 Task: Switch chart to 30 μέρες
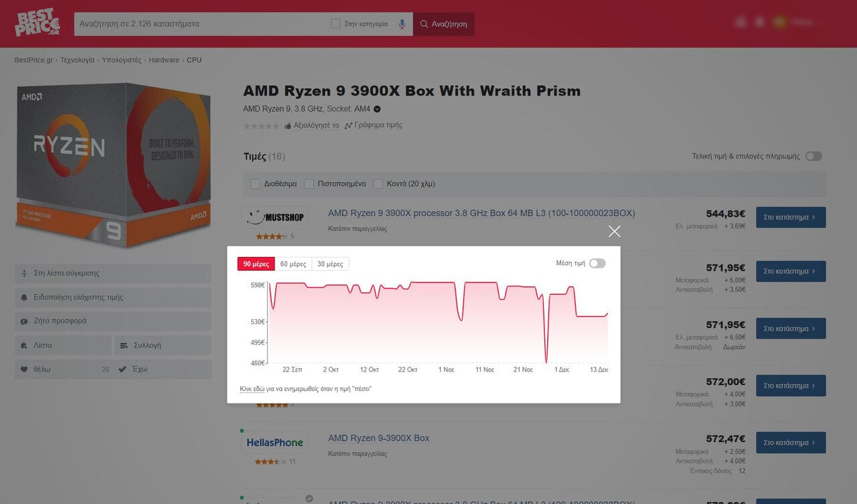[x=330, y=264]
